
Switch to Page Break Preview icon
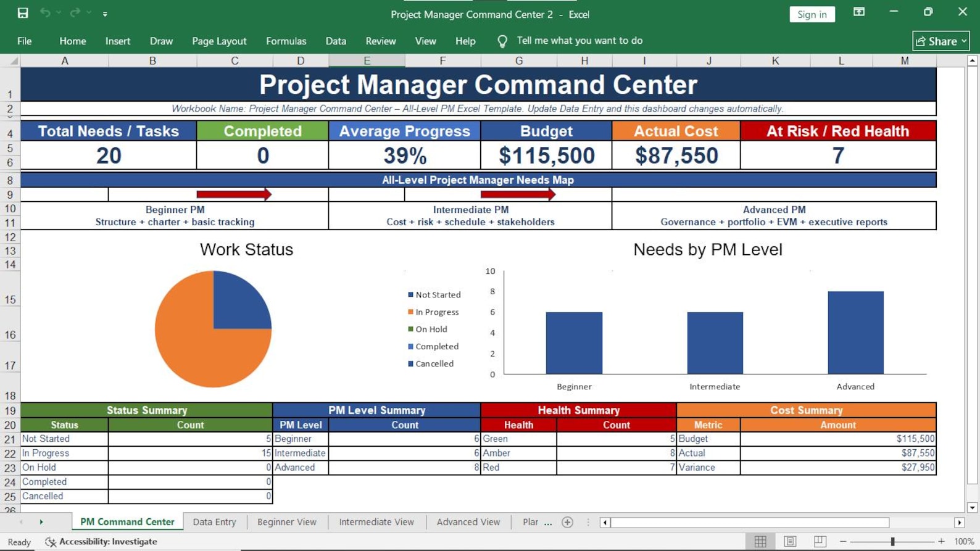820,542
